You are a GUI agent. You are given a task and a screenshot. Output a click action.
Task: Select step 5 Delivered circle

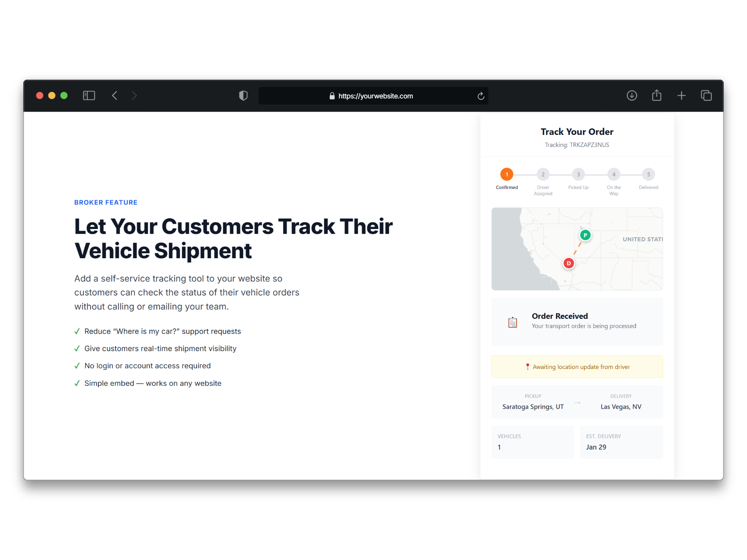[x=648, y=175]
